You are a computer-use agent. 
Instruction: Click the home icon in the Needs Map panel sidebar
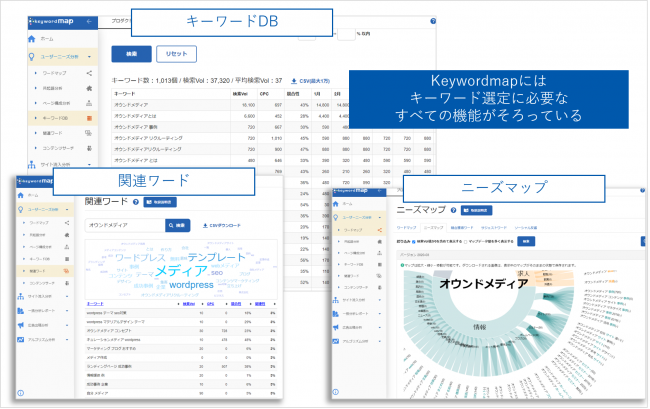pos(336,204)
